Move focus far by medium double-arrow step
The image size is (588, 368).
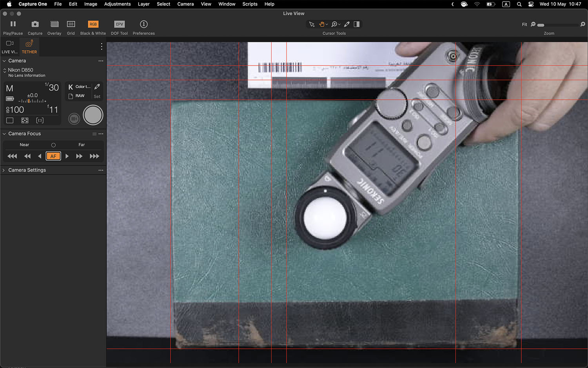pyautogui.click(x=79, y=156)
